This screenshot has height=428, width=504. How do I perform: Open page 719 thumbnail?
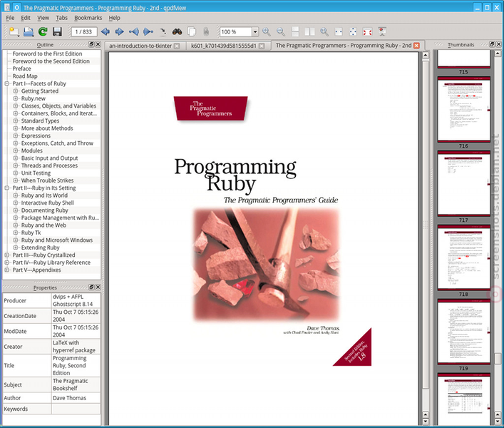point(463,332)
